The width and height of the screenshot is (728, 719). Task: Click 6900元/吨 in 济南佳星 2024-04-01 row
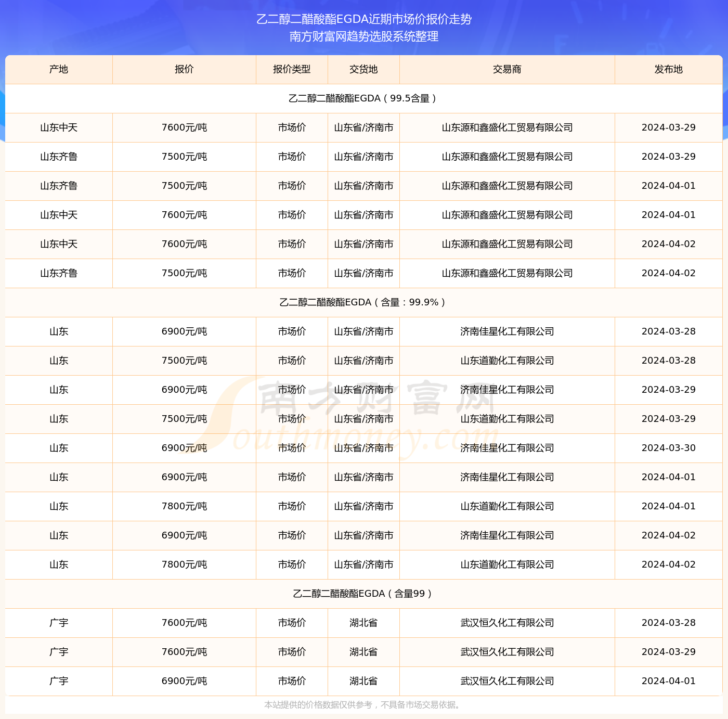(x=184, y=477)
